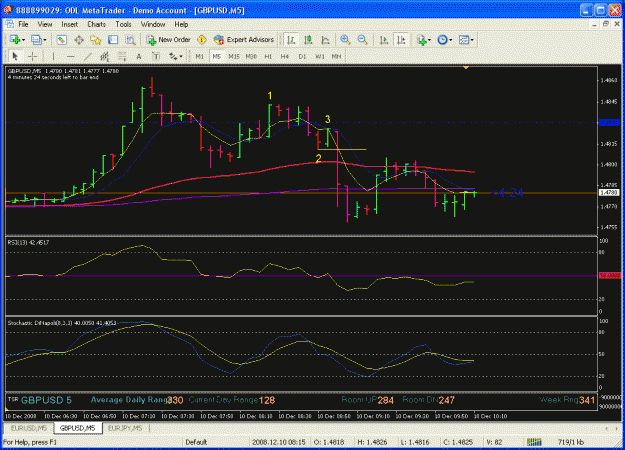
Task: Open the Tools menu
Action: coord(123,24)
